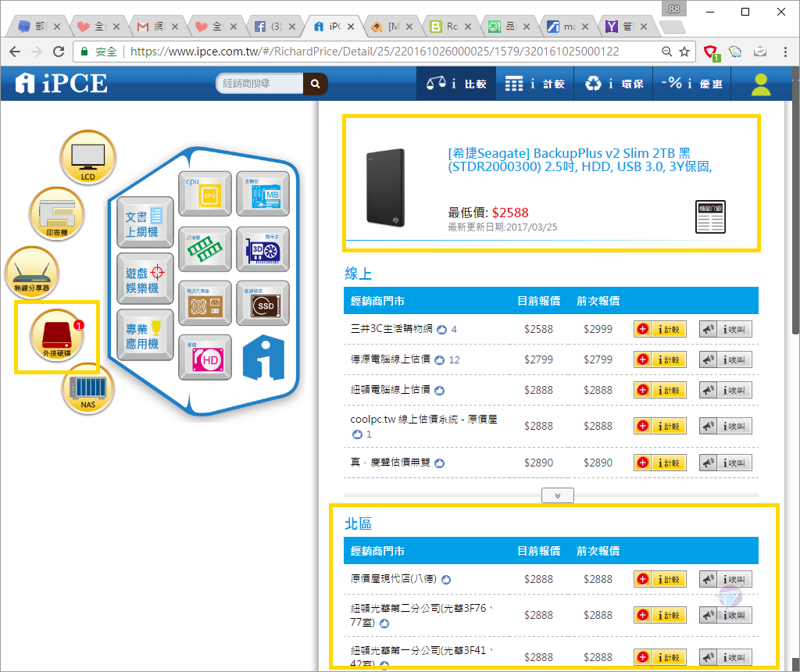Like the 紐頓電腦線上估價 dealer
The width and height of the screenshot is (800, 672).
[x=439, y=391]
